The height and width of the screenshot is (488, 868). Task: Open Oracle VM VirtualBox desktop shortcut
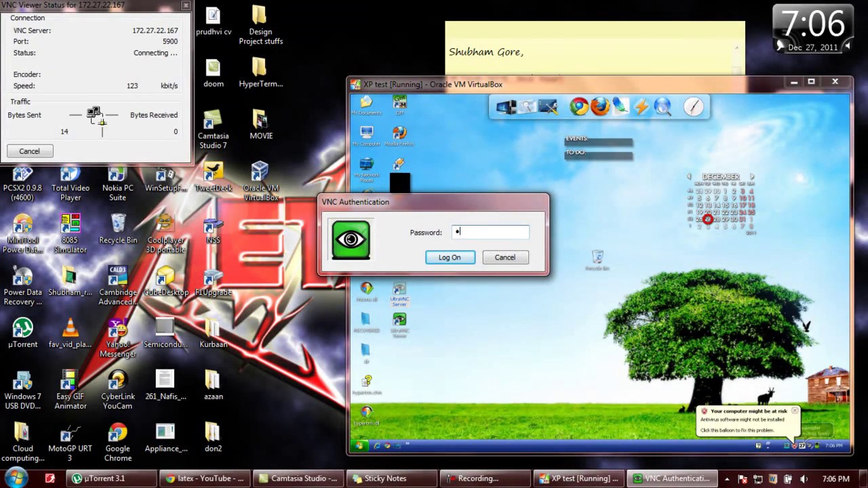point(260,181)
